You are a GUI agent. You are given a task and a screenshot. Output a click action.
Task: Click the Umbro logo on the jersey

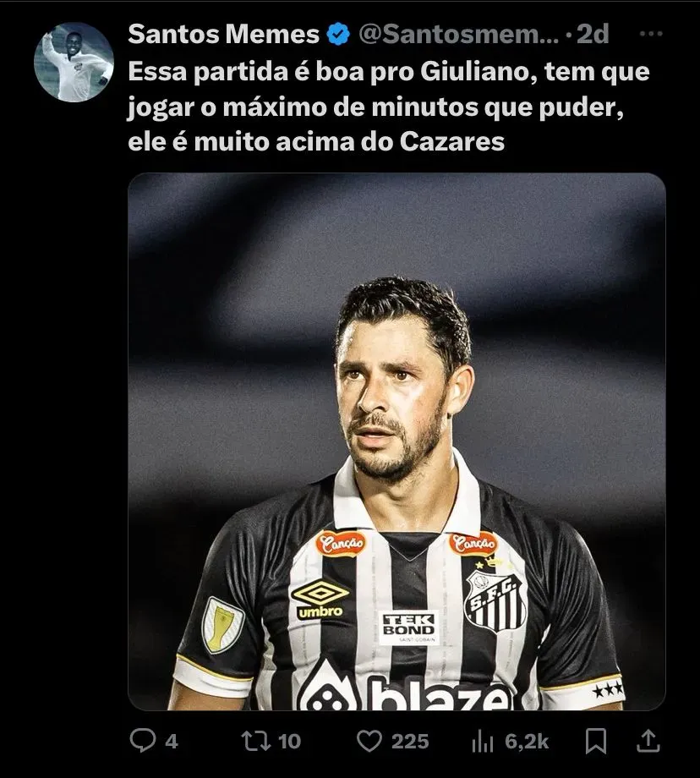point(320,600)
